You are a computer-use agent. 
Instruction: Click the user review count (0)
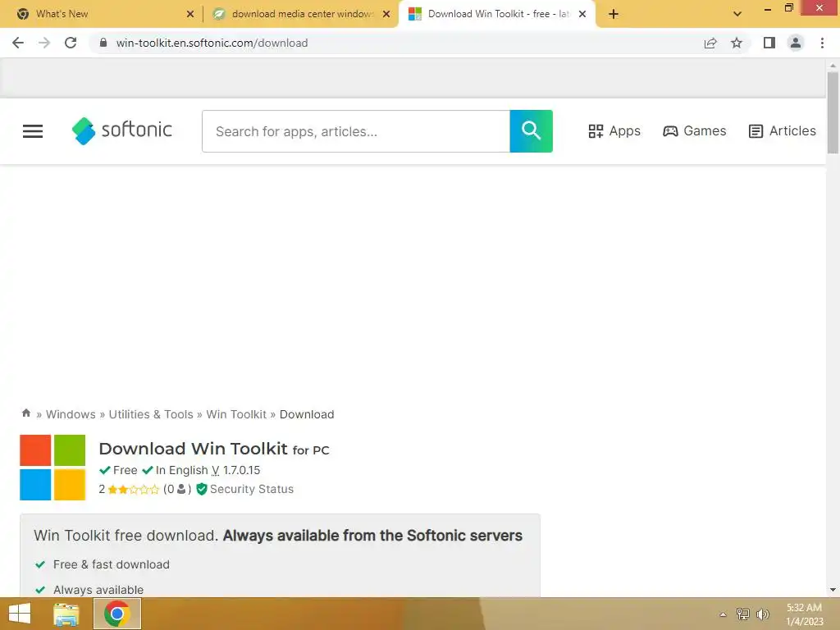(177, 489)
